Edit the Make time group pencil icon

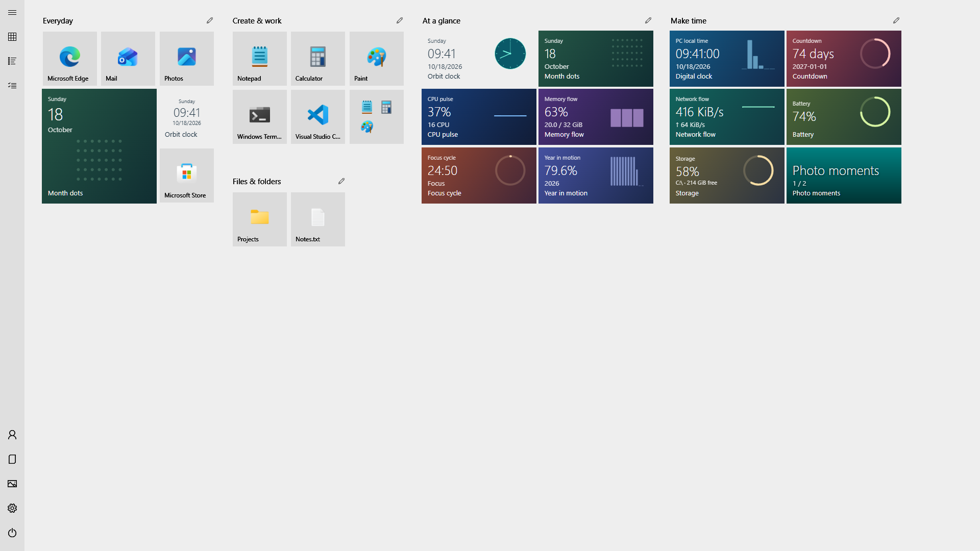(x=896, y=20)
